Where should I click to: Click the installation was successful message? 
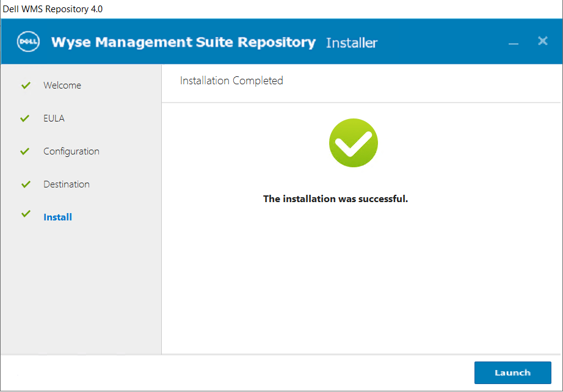coord(335,198)
